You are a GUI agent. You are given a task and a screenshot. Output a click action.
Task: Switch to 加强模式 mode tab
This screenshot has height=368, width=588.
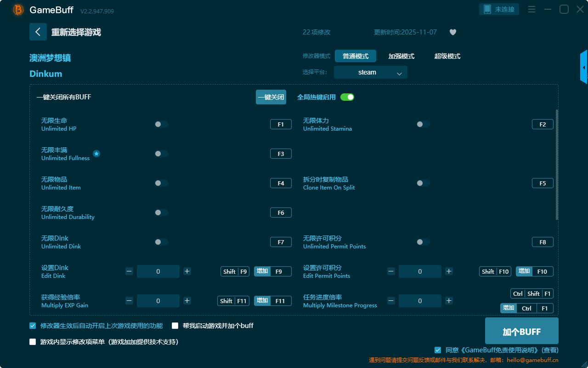(x=401, y=56)
